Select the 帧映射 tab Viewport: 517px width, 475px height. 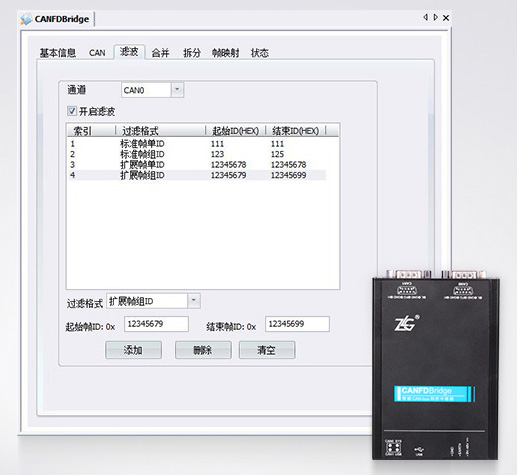tap(226, 53)
